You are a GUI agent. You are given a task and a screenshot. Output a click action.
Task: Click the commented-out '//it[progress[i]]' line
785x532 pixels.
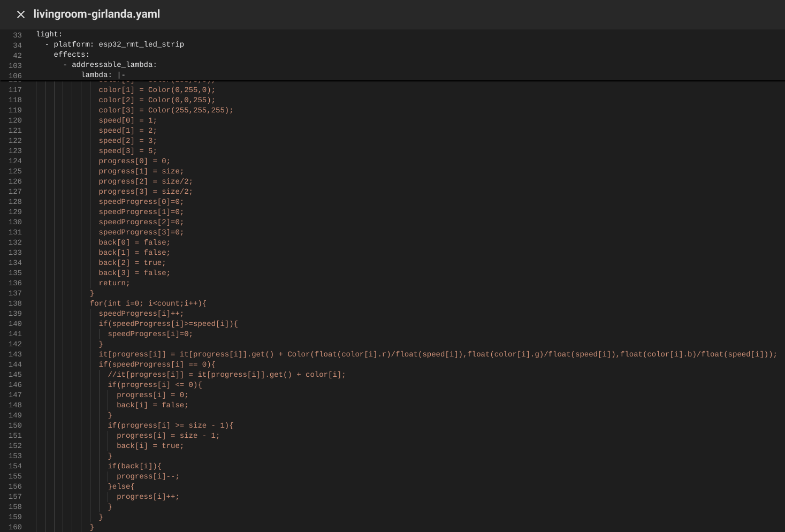226,375
